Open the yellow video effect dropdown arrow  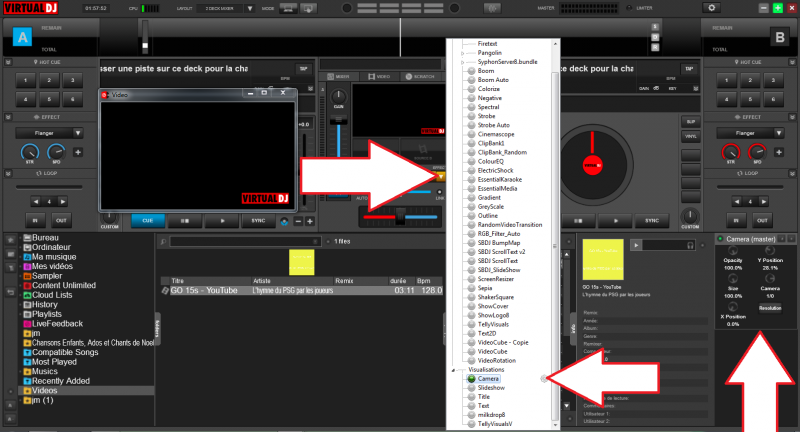click(440, 176)
